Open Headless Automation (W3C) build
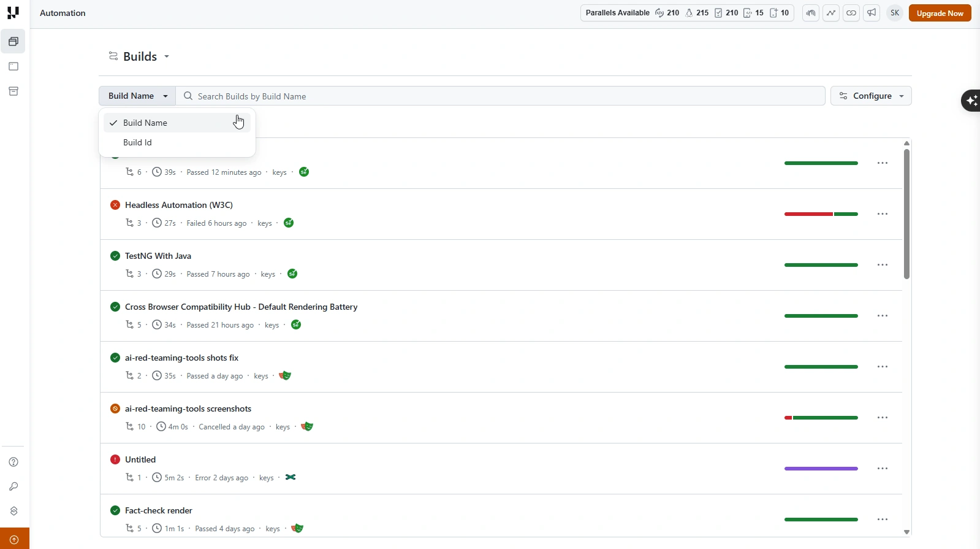 coord(179,205)
